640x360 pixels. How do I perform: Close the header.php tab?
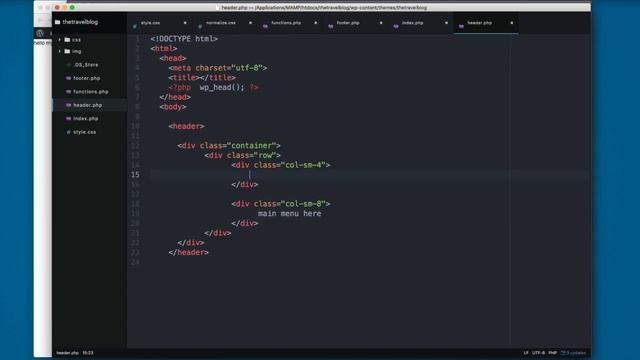pos(511,23)
